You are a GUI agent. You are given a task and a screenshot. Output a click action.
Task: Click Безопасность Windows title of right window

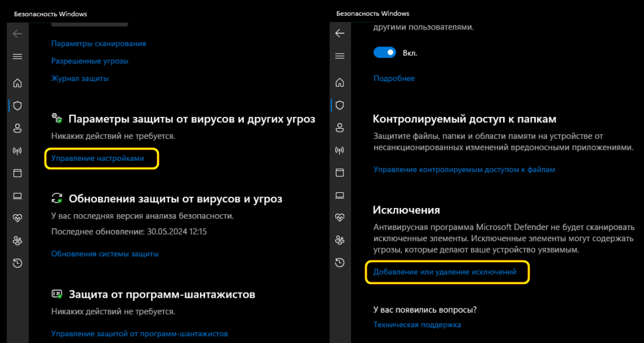tap(373, 14)
